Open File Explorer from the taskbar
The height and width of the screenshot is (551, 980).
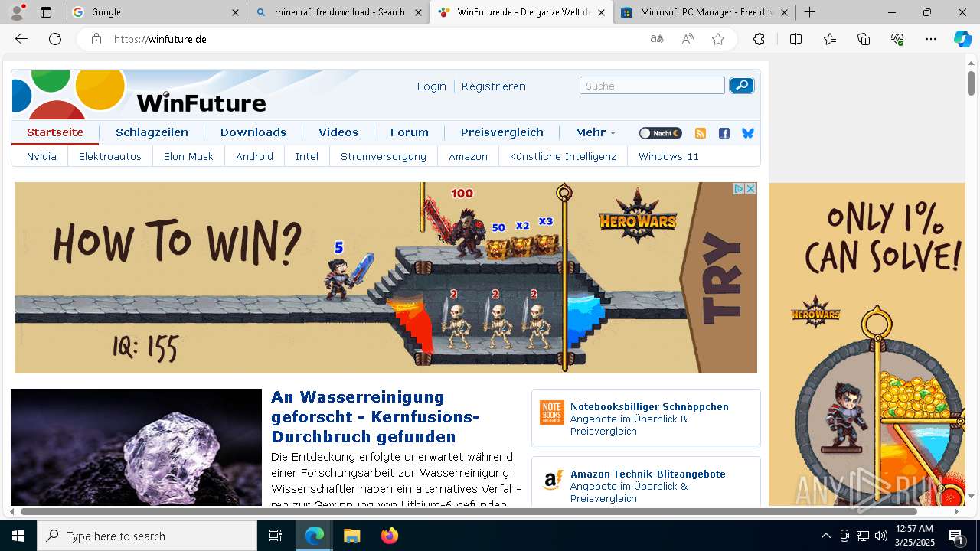(x=351, y=536)
